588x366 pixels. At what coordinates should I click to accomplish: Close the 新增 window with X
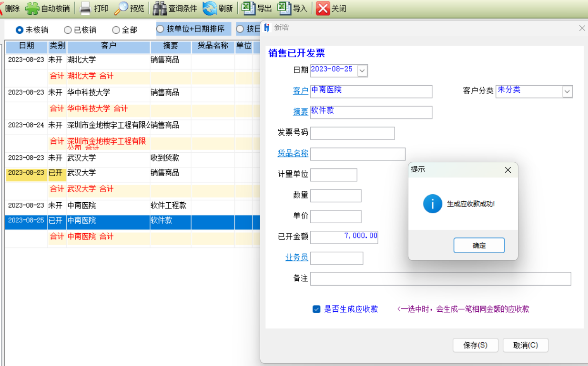(x=582, y=28)
